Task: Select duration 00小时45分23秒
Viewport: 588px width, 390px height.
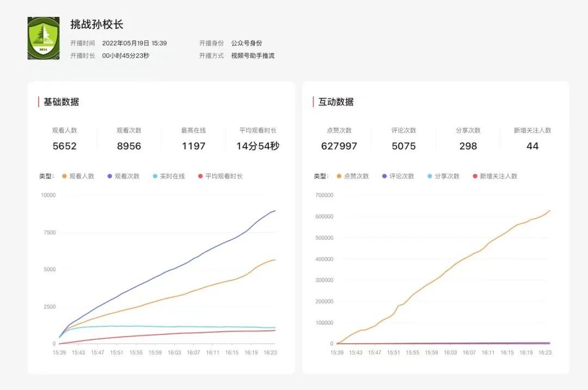Action: 126,56
